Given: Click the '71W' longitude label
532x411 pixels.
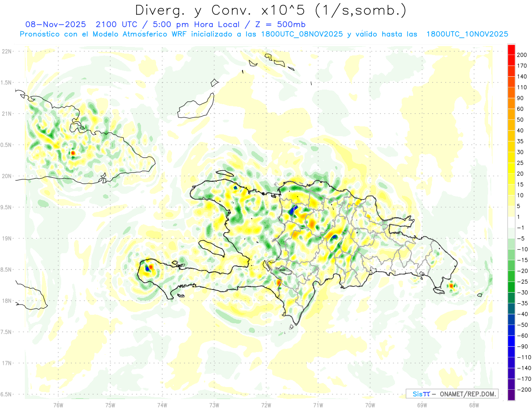Looking at the screenshot, I should point(317,405).
